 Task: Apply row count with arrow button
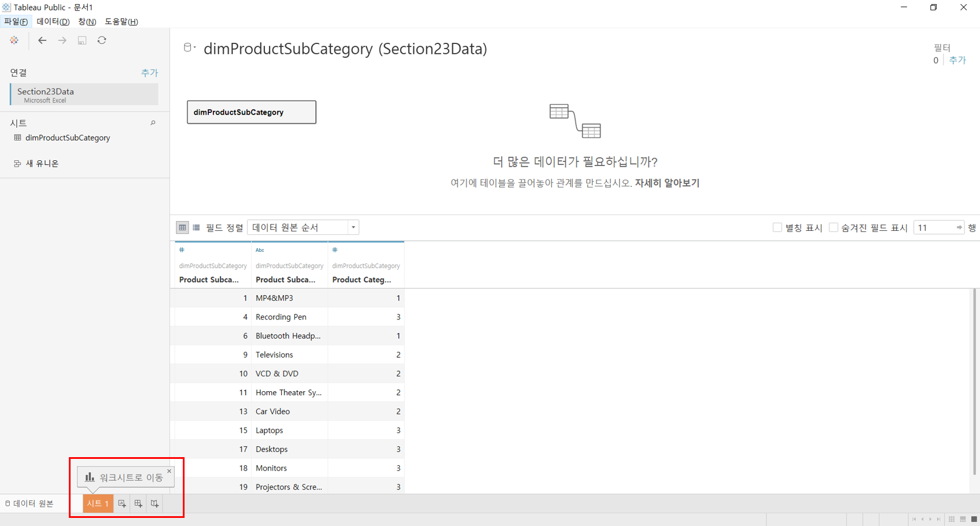point(959,227)
